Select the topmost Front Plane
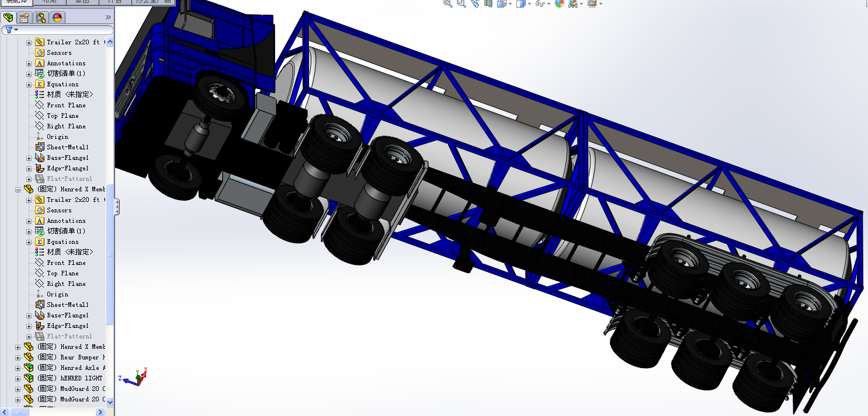 [x=60, y=105]
